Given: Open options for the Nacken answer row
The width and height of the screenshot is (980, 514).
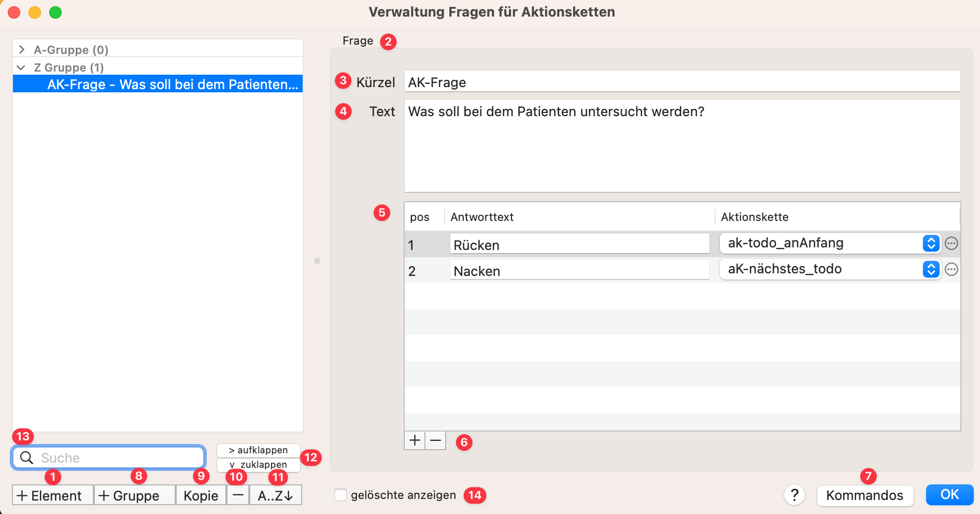Looking at the screenshot, I should click(951, 269).
